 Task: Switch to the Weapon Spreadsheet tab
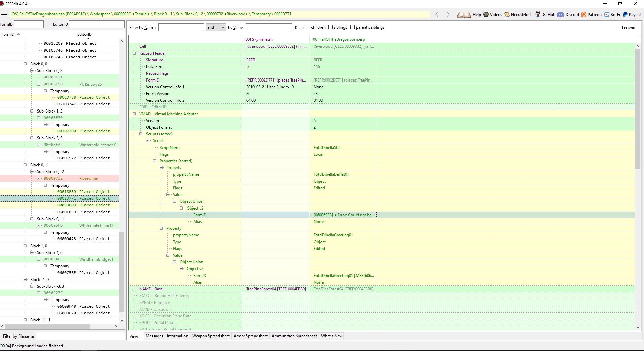tap(211, 336)
